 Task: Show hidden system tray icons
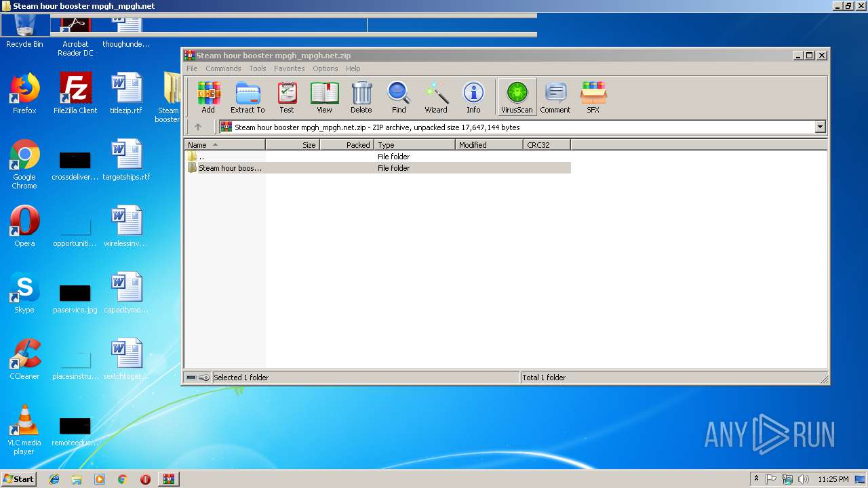(756, 479)
